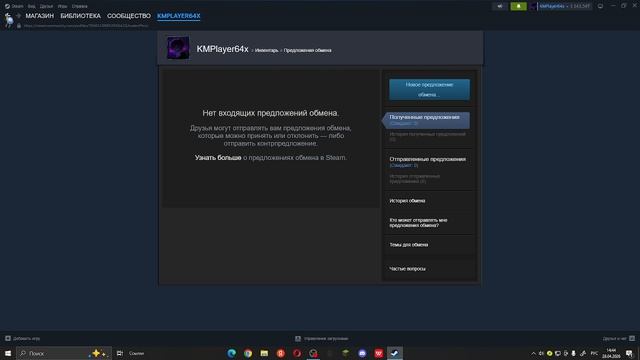Open the KMPLAYER64X profile tab
This screenshot has height=360, width=640.
point(179,16)
